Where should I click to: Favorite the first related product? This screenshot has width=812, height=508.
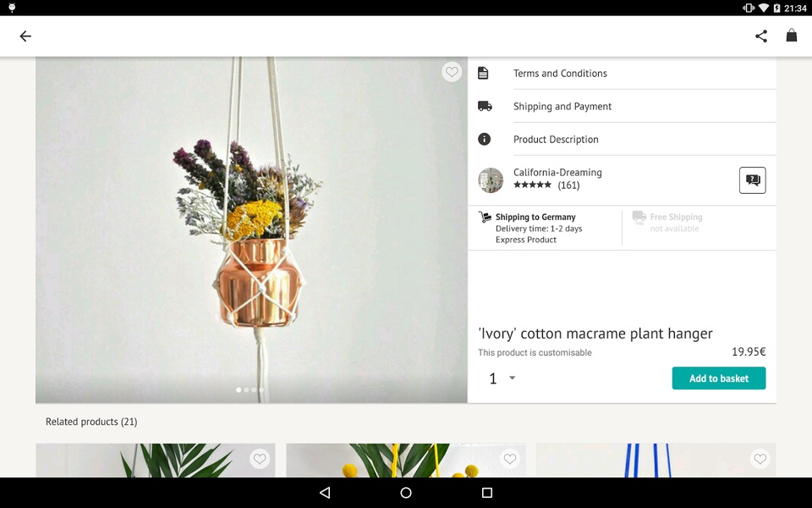[260, 459]
